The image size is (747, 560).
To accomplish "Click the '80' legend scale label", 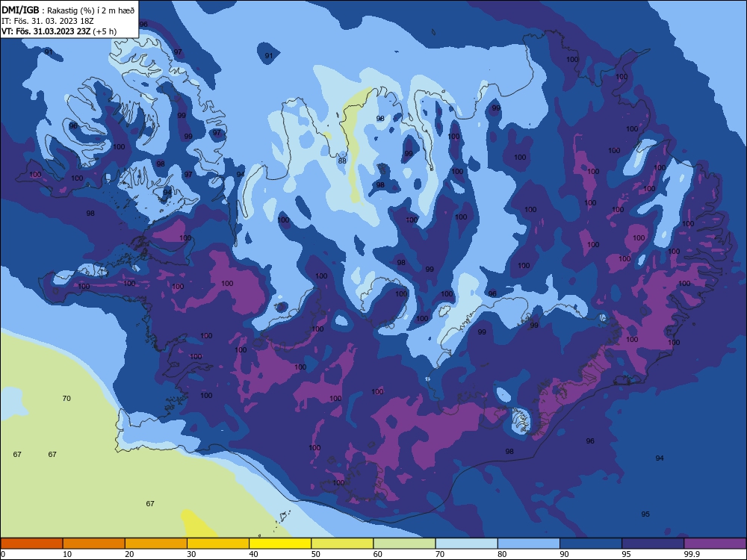I will click(502, 554).
